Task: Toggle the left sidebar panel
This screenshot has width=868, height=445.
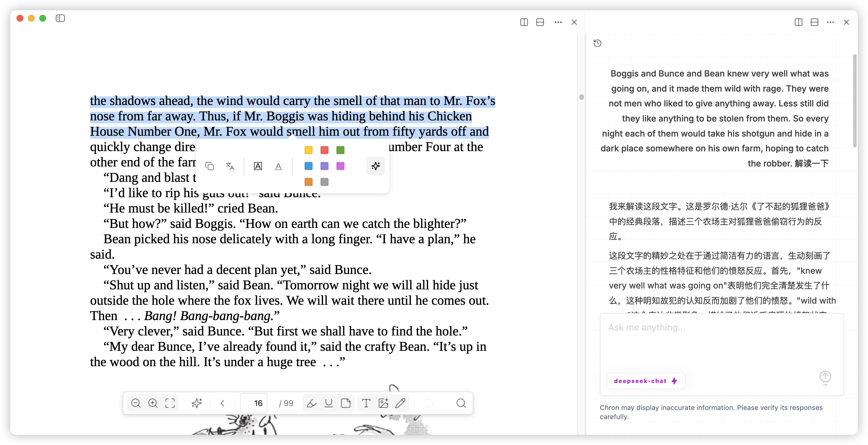Action: pyautogui.click(x=60, y=18)
